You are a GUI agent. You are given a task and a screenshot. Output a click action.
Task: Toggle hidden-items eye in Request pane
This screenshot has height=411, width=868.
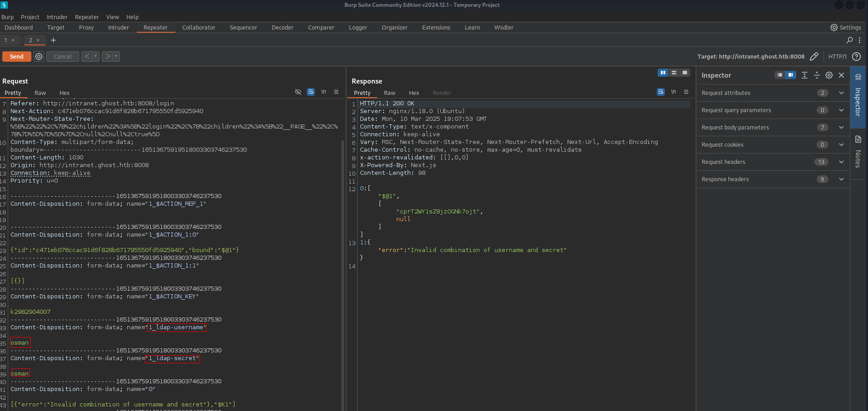point(298,92)
